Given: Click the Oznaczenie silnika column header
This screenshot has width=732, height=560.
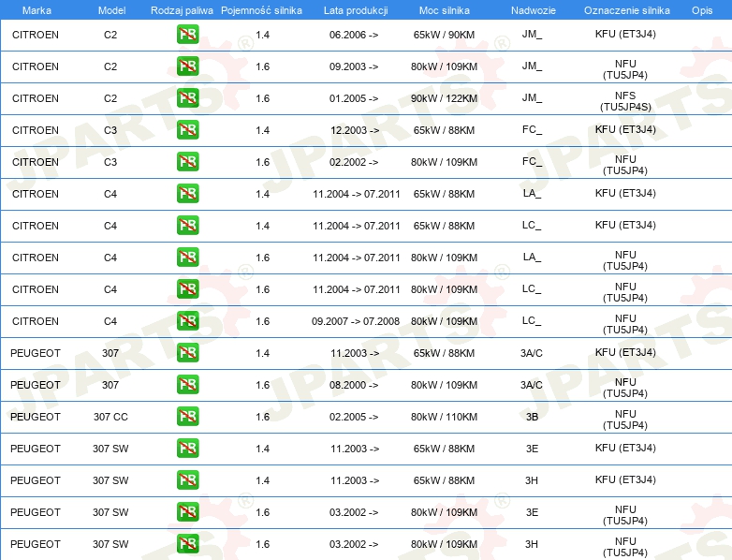Looking at the screenshot, I should click(x=627, y=10).
